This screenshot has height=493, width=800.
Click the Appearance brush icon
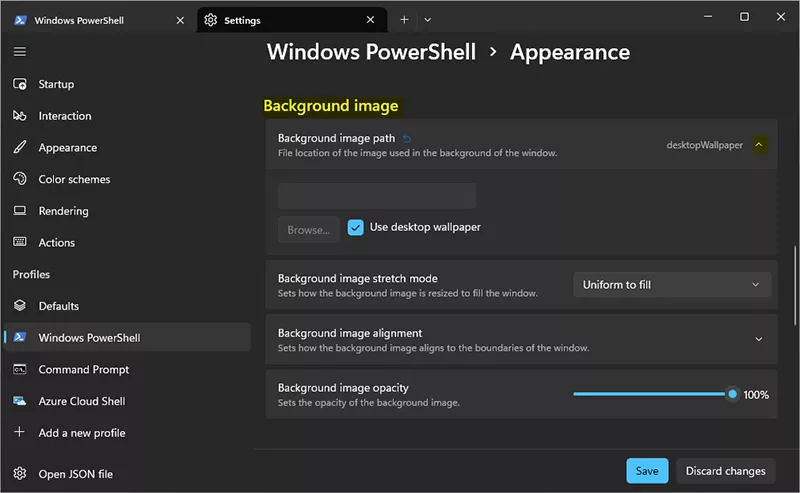19,147
